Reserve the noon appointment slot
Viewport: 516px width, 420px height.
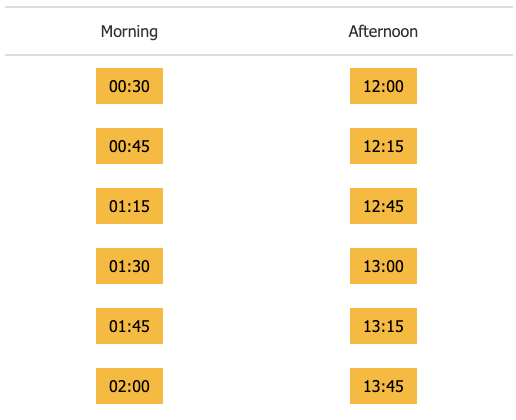383,86
